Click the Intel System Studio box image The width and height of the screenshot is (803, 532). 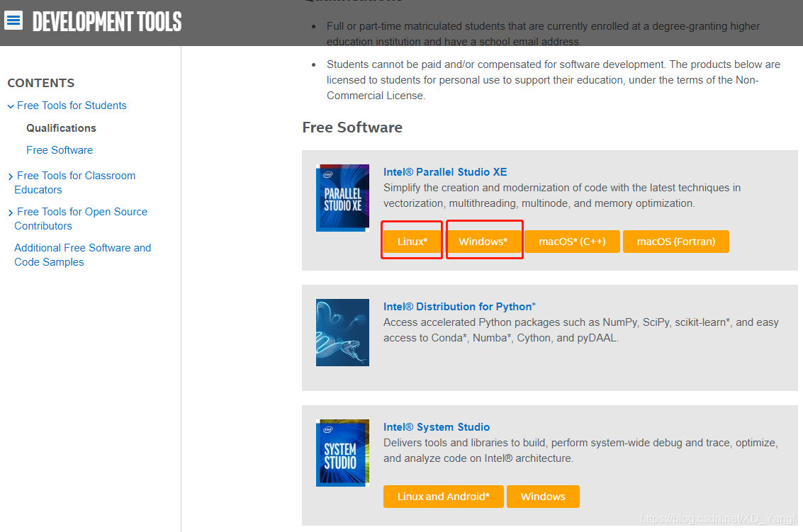click(342, 453)
